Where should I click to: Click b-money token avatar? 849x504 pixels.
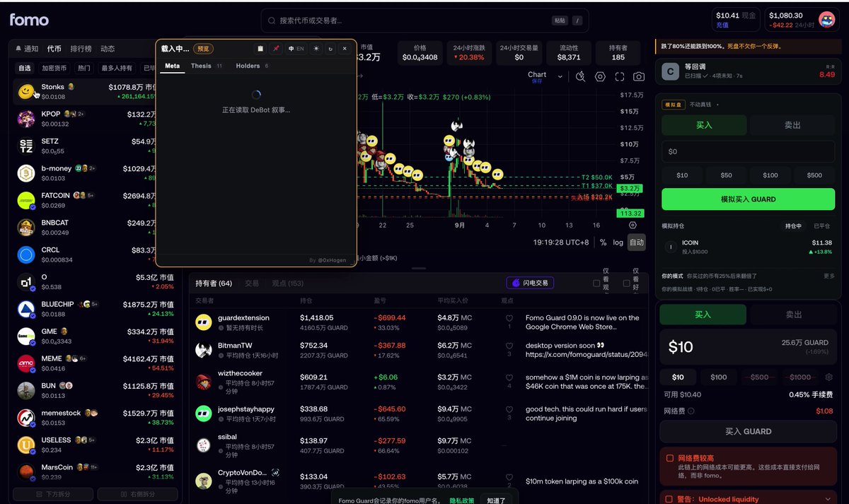coord(26,173)
